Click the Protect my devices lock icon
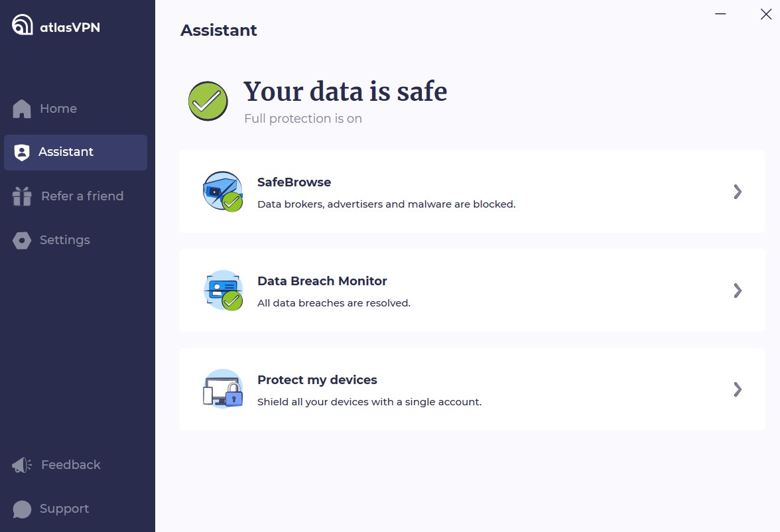This screenshot has height=532, width=780. coord(223,389)
